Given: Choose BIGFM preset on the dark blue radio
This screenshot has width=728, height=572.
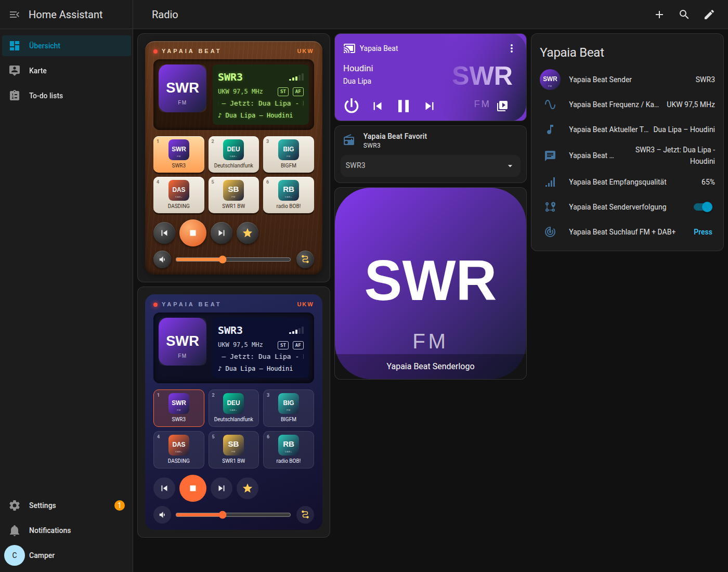Looking at the screenshot, I should 289,408.
